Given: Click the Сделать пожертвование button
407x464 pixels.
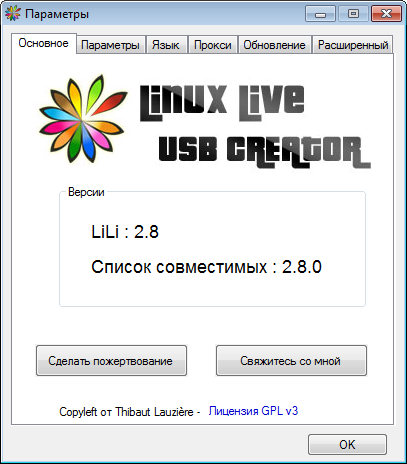Looking at the screenshot, I should [x=111, y=361].
